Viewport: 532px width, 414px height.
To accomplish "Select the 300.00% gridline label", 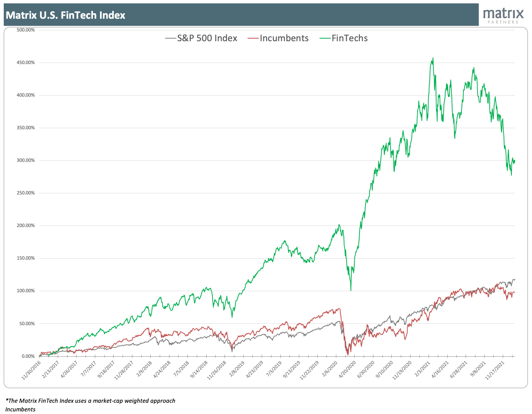I will [25, 160].
